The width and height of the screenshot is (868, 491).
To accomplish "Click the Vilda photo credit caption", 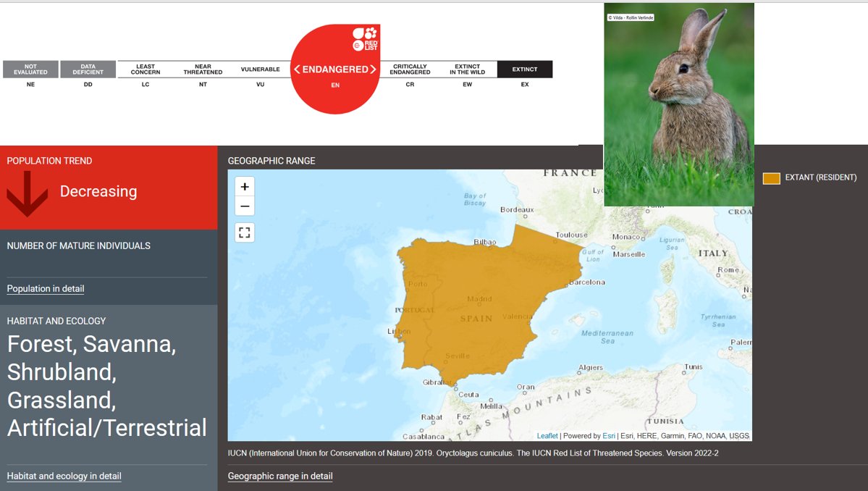I will pos(631,17).
